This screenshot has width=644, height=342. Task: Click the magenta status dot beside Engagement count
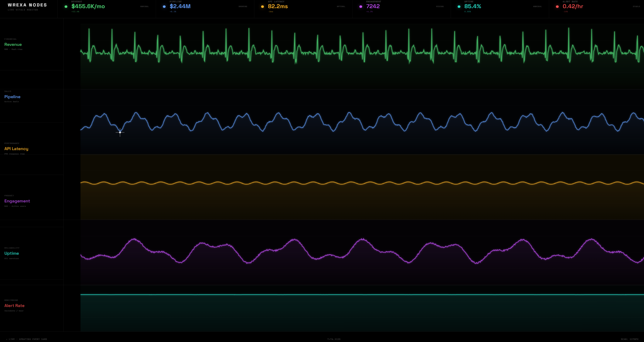coord(360,6)
